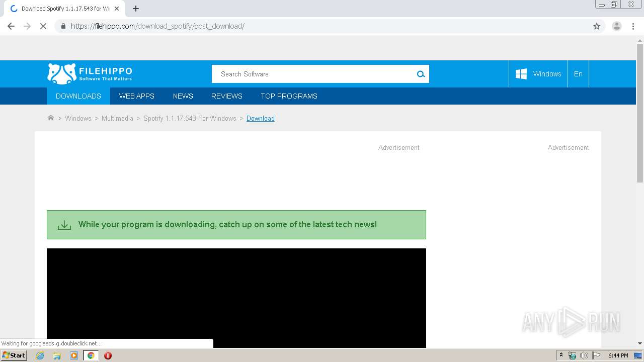Click the Start button
This screenshot has width=644, height=362.
14,355
